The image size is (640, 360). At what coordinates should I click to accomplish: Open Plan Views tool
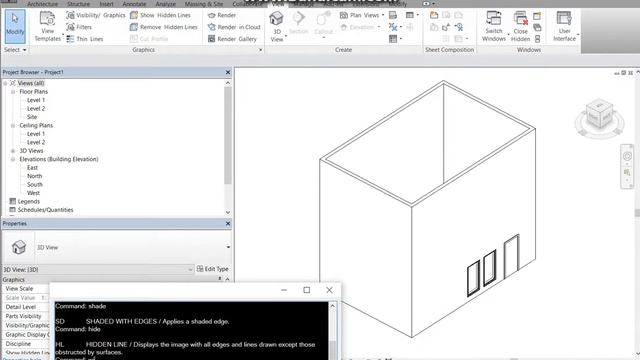point(362,15)
